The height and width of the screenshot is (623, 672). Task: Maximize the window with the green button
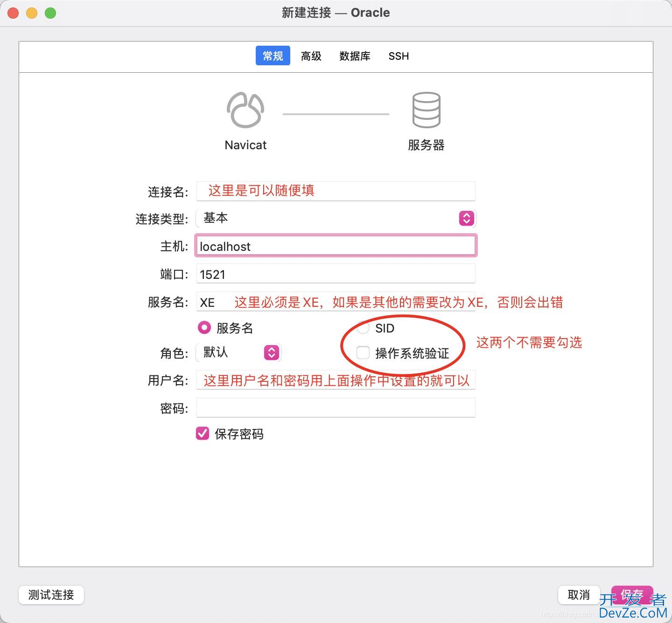tap(50, 13)
